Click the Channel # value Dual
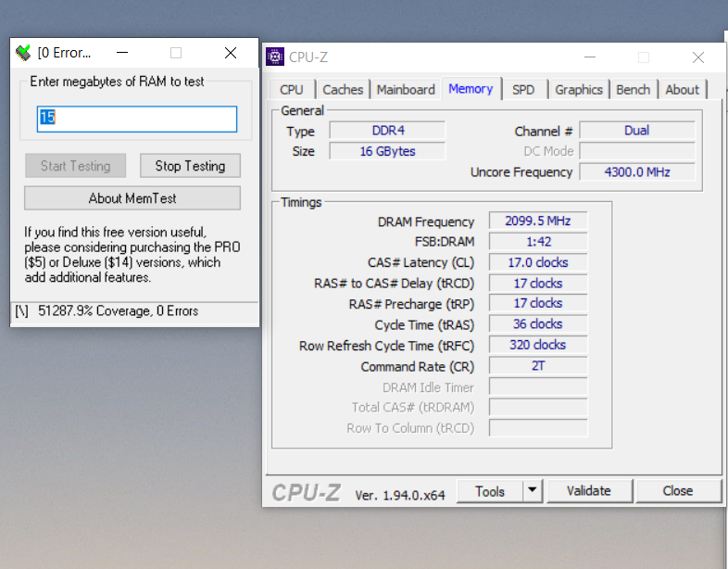Screen dimensions: 728x569 [x=637, y=131]
